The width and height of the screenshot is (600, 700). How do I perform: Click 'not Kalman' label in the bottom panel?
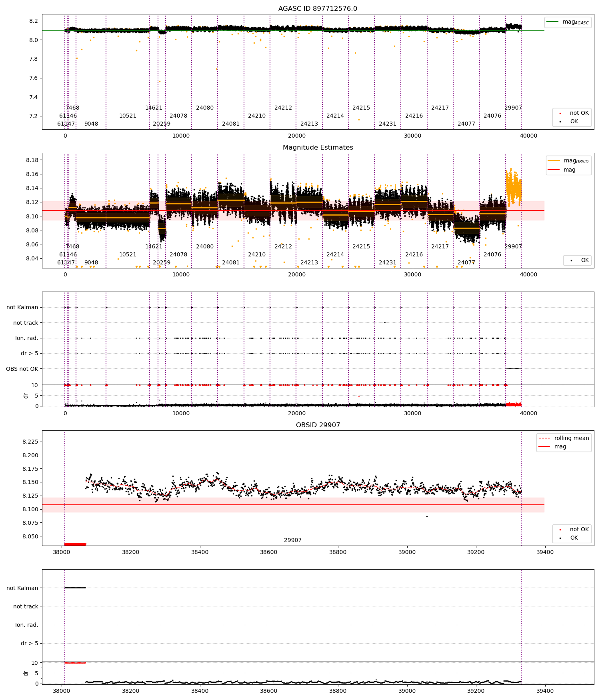tap(22, 588)
